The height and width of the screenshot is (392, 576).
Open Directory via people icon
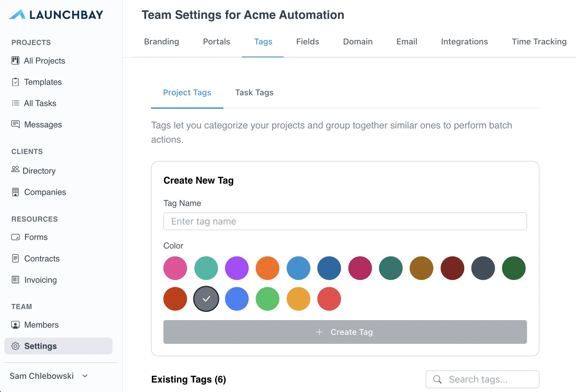(15, 169)
